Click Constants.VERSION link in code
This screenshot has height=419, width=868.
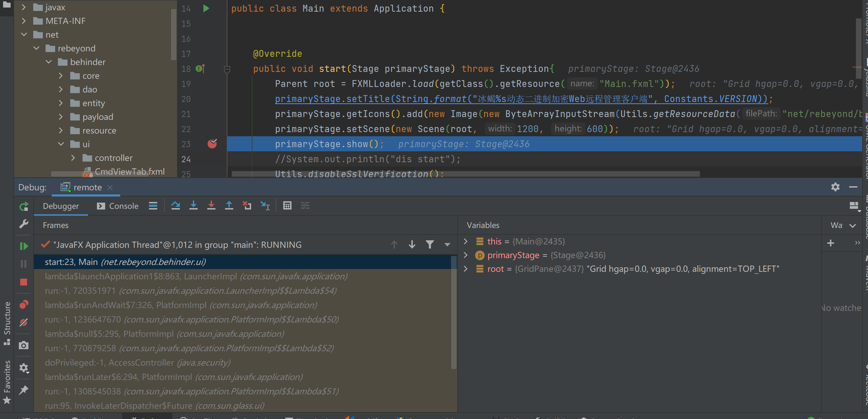click(710, 99)
